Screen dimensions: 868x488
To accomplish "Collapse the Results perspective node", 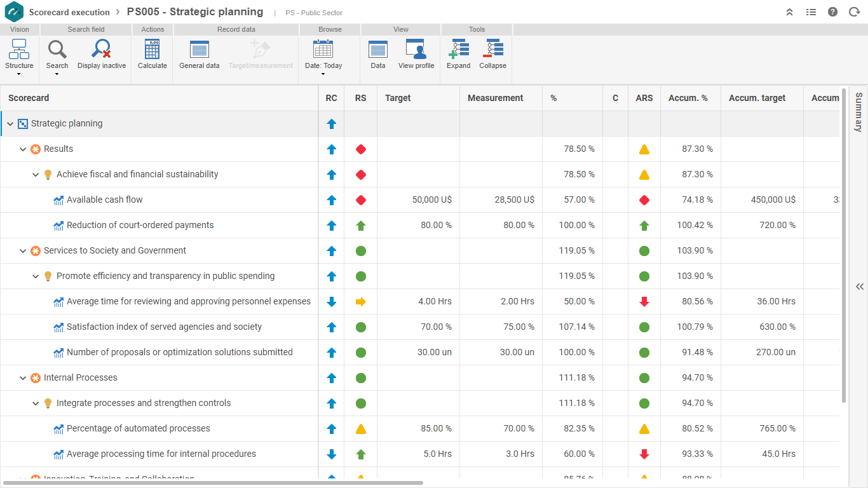I will [x=23, y=149].
